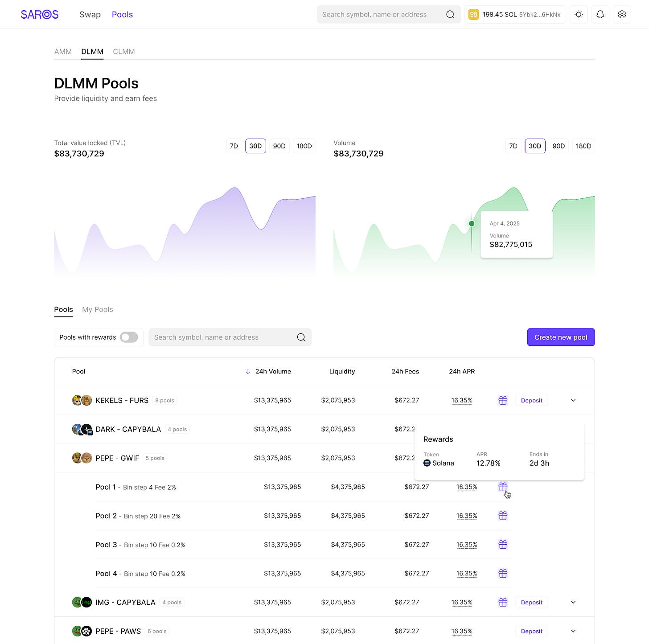The width and height of the screenshot is (649, 644).
Task: Click rewards gift icon in Pool 4 row
Action: (x=503, y=574)
